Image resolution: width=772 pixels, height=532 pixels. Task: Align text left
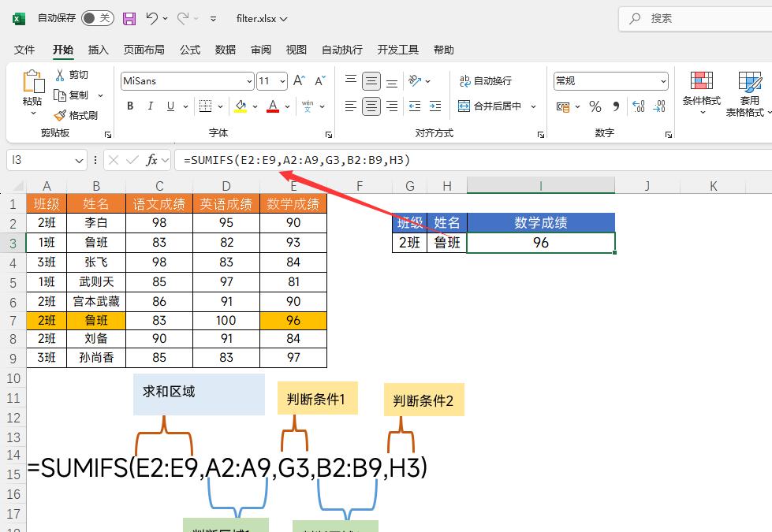click(x=351, y=106)
